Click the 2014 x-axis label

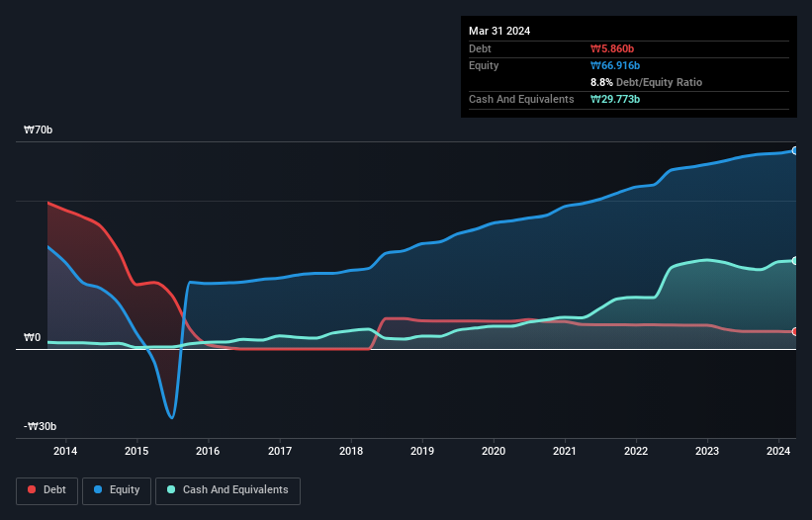point(65,451)
